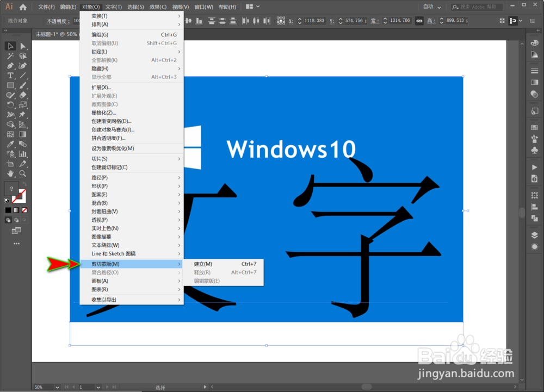Open the Actions panel play icon
544x392 pixels.
pyautogui.click(x=534, y=167)
